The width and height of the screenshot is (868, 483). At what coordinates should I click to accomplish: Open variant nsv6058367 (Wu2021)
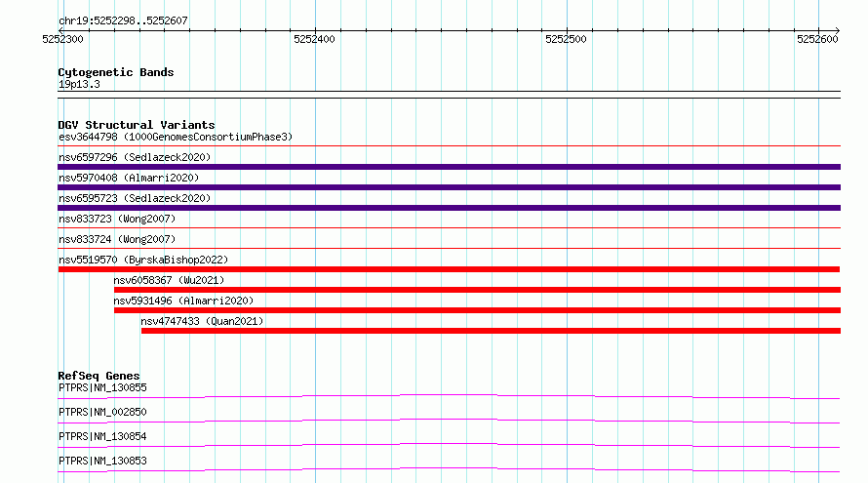coord(169,280)
